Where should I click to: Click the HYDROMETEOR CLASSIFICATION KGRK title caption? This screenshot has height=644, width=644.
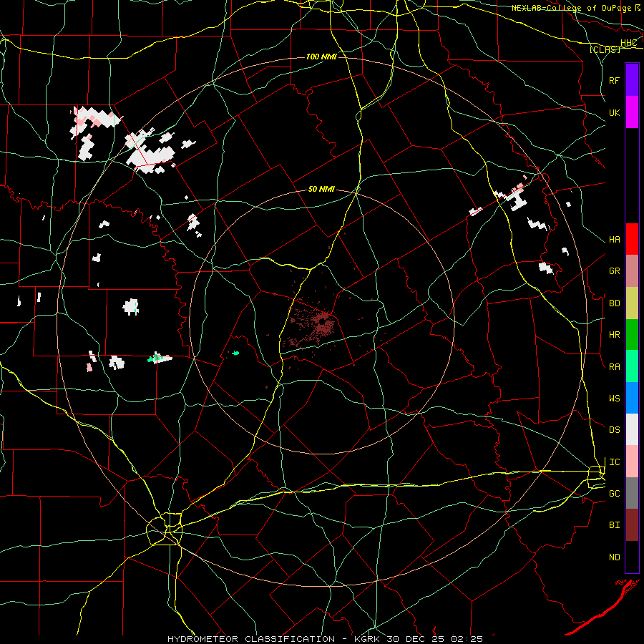point(325,639)
